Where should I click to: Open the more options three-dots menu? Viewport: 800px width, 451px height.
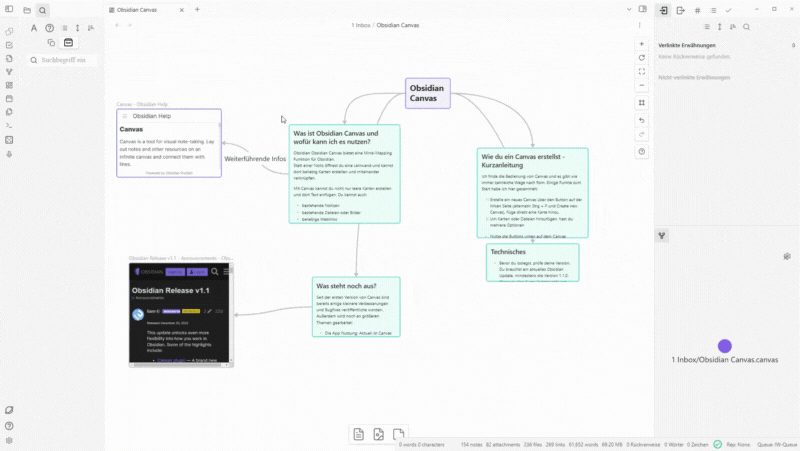click(640, 25)
